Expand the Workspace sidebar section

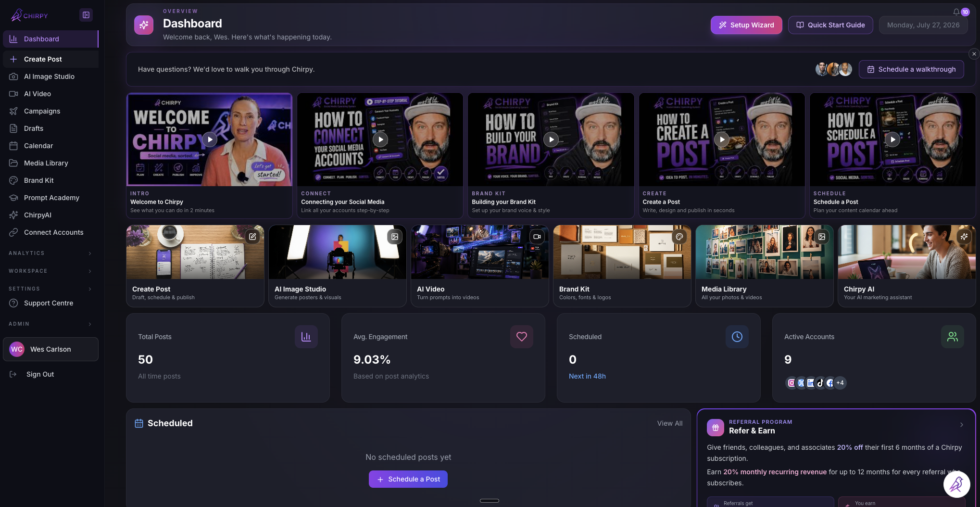click(50, 271)
